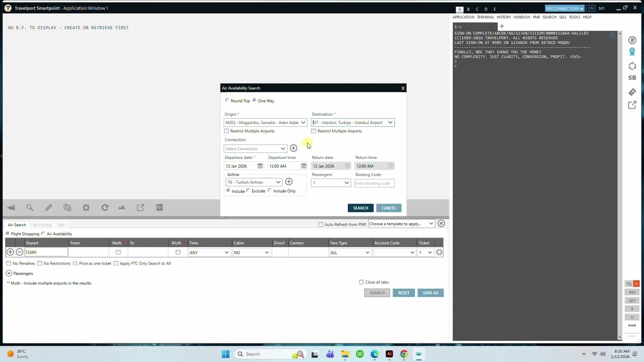The height and width of the screenshot is (362, 644).
Task: Switch to the Air Search tab
Action: click(x=17, y=225)
